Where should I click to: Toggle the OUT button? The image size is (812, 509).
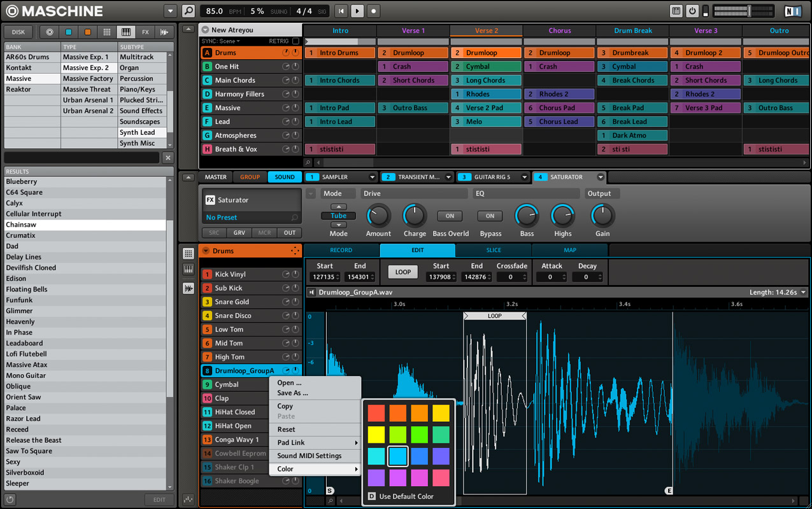tap(290, 233)
